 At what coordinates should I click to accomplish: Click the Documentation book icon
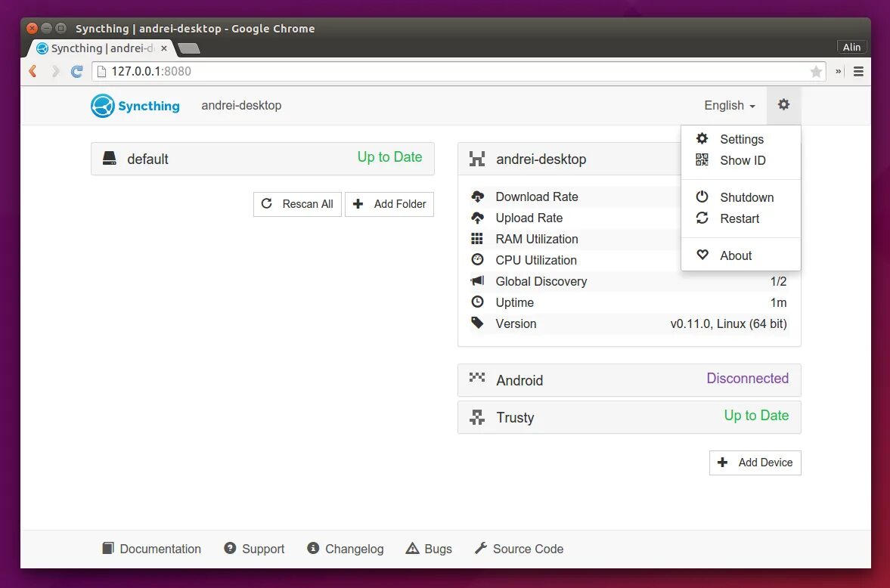click(108, 548)
